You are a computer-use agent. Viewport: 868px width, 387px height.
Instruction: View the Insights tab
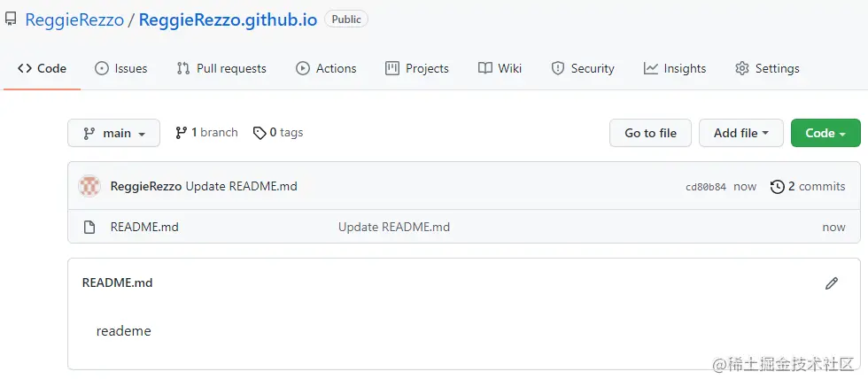click(675, 69)
